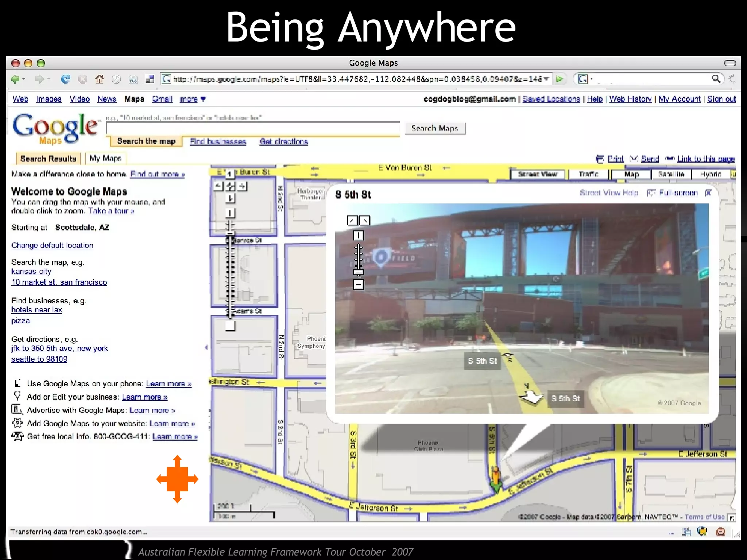Open Street View Help link
The image size is (747, 560).
point(609,192)
